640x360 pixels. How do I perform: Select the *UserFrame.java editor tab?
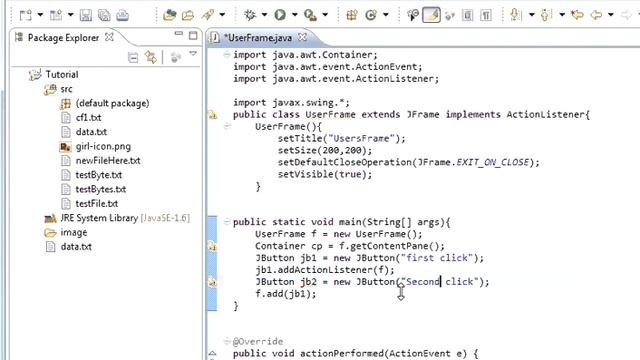[x=258, y=38]
